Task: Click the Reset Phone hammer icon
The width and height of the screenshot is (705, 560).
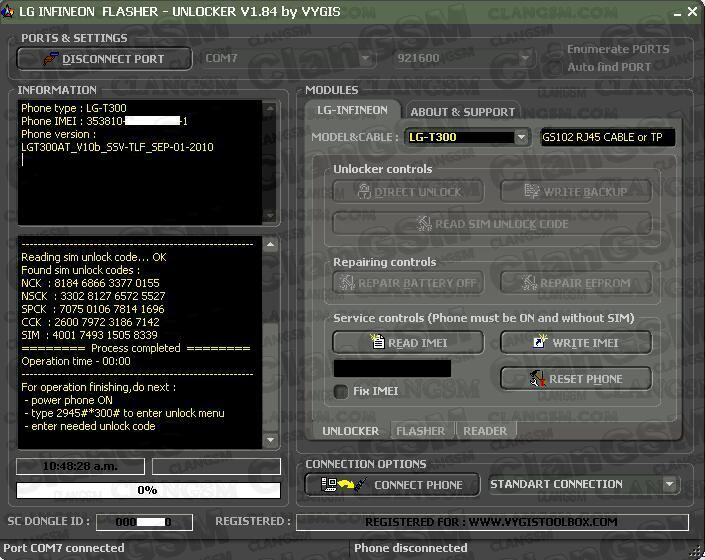Action: click(x=537, y=379)
